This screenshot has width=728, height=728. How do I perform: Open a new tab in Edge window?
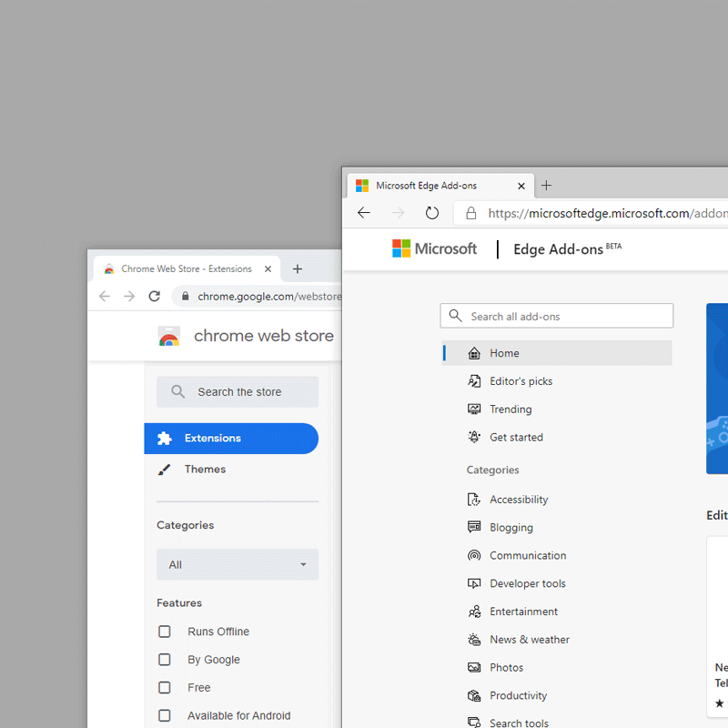(547, 186)
